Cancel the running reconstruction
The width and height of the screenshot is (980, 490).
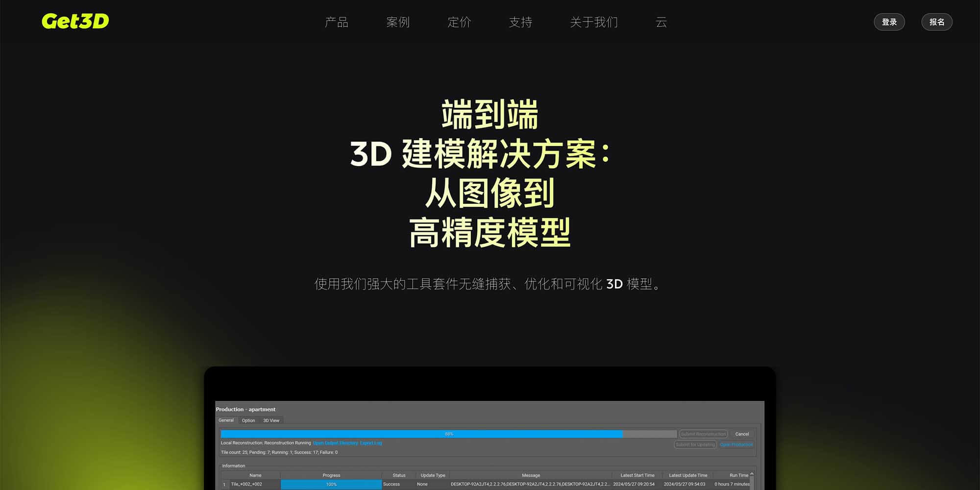(x=742, y=434)
